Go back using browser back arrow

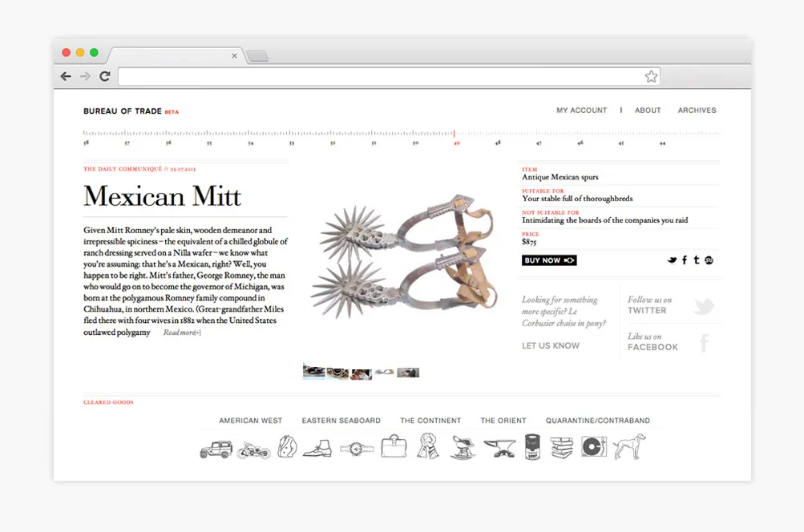coord(66,76)
